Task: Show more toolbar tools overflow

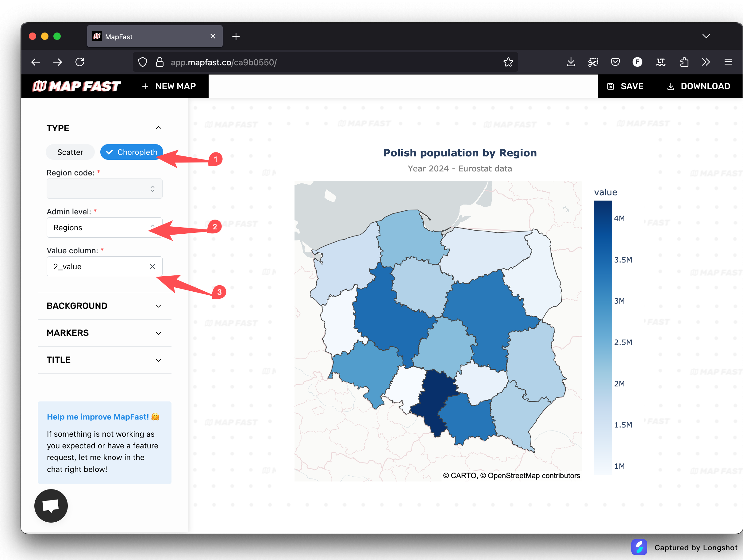Action: 706,62
